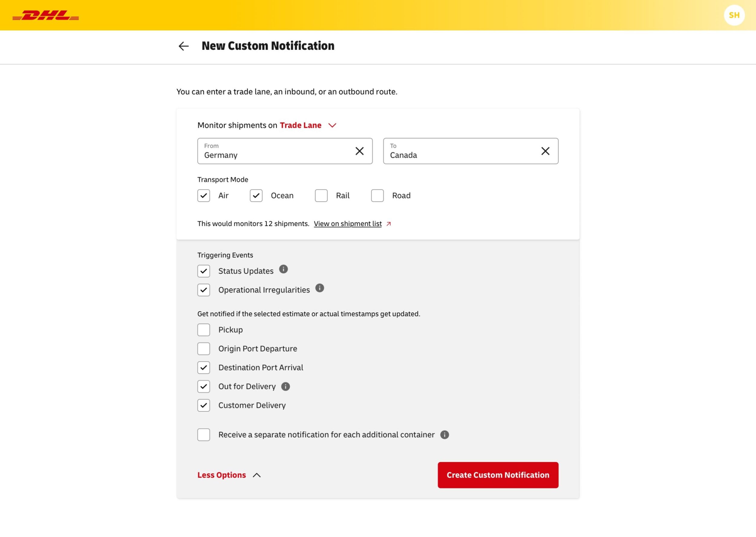Check Origin Port Departure
Screen dimensions: 756x537
coord(204,348)
